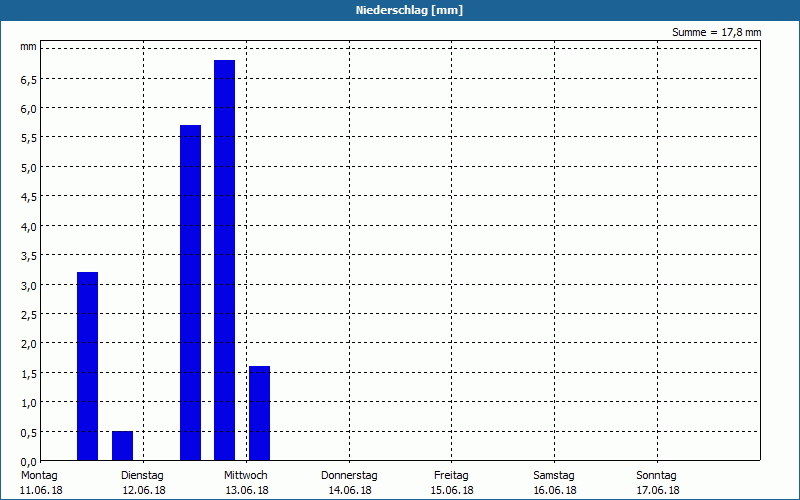Image resolution: width=800 pixels, height=500 pixels.
Task: Click the 2,5 y-axis value
Action: (29, 315)
